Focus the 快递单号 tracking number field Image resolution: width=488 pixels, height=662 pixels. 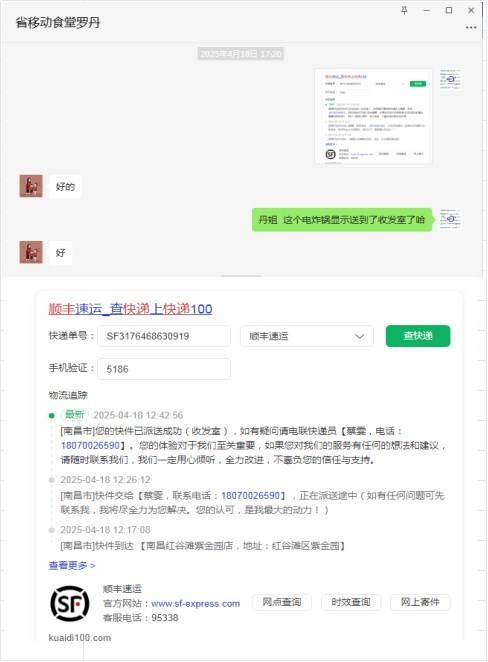[x=164, y=336]
